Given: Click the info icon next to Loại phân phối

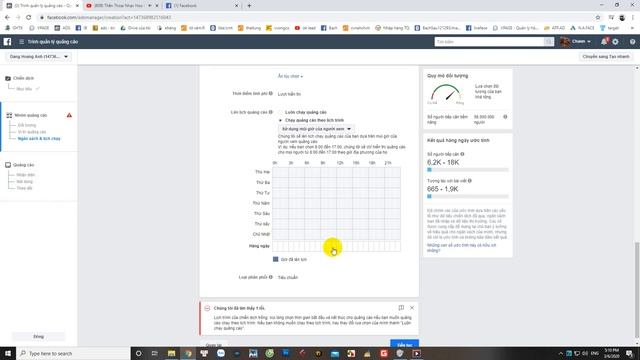Looking at the screenshot, I should coord(271,277).
